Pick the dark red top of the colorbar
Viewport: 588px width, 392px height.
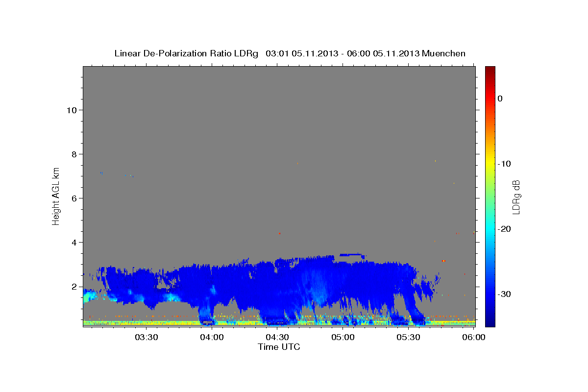point(490,70)
